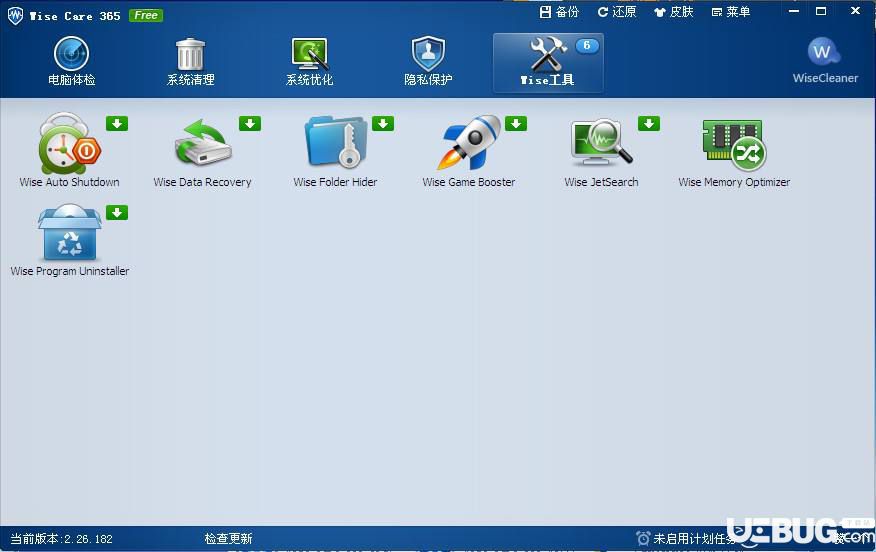Click the 未启用计划任务 alarm clock status icon
The image size is (876, 552).
643,539
